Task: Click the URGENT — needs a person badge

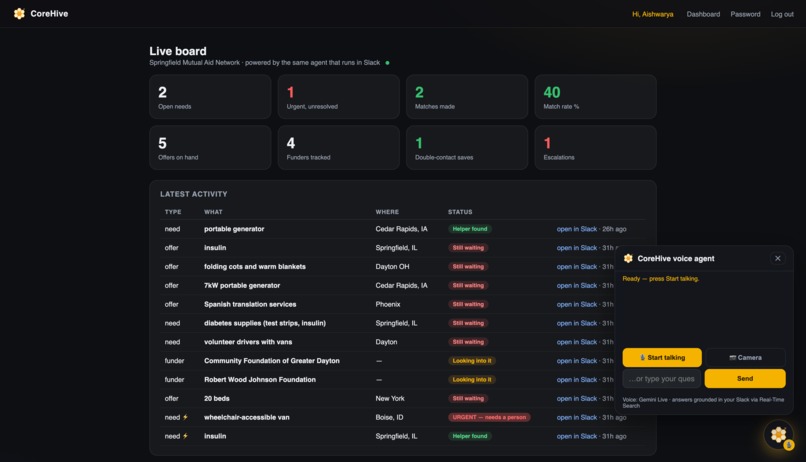Action: click(489, 417)
